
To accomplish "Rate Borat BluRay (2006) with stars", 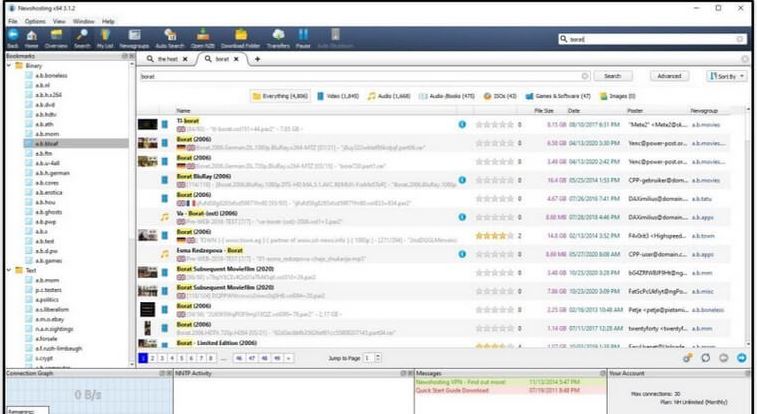I will [x=494, y=180].
